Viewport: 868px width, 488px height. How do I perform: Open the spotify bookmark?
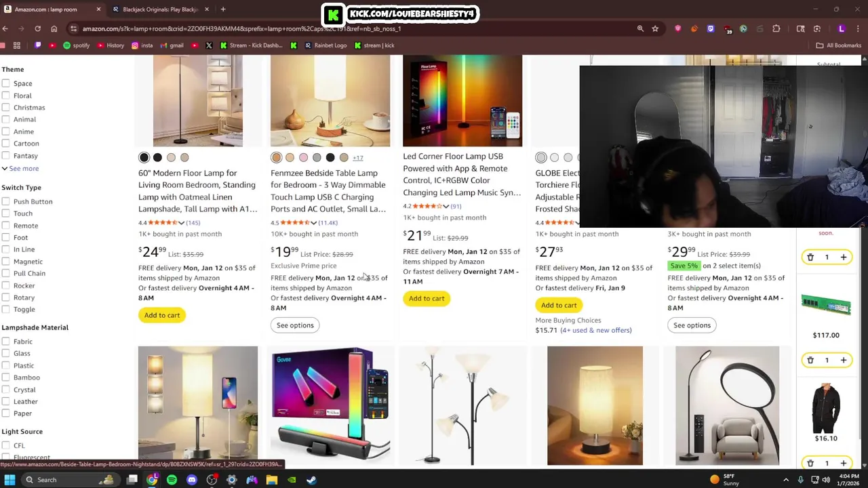point(76,45)
